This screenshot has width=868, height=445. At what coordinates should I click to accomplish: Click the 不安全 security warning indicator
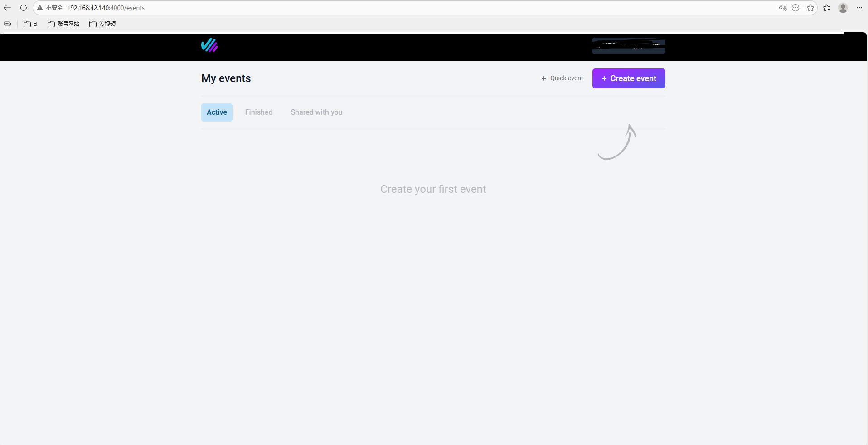[50, 8]
